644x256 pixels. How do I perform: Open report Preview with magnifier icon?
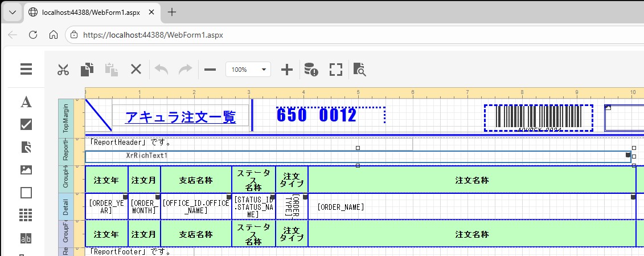(359, 70)
